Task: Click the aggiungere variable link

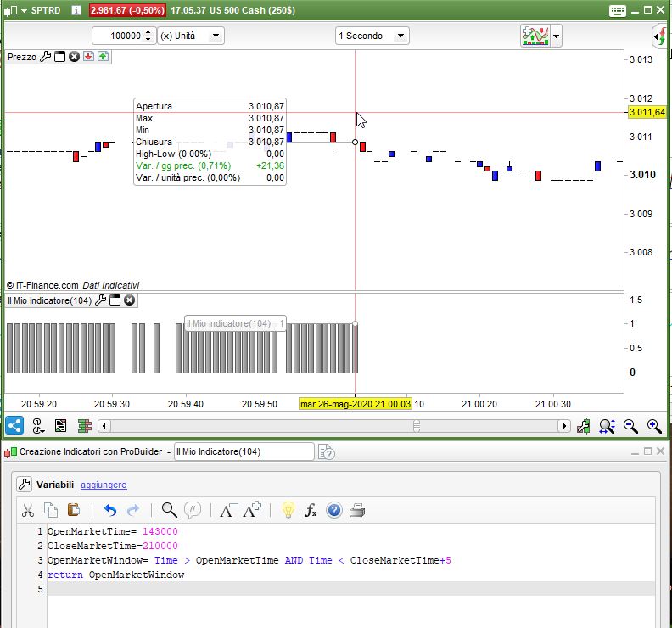Action: (x=104, y=485)
